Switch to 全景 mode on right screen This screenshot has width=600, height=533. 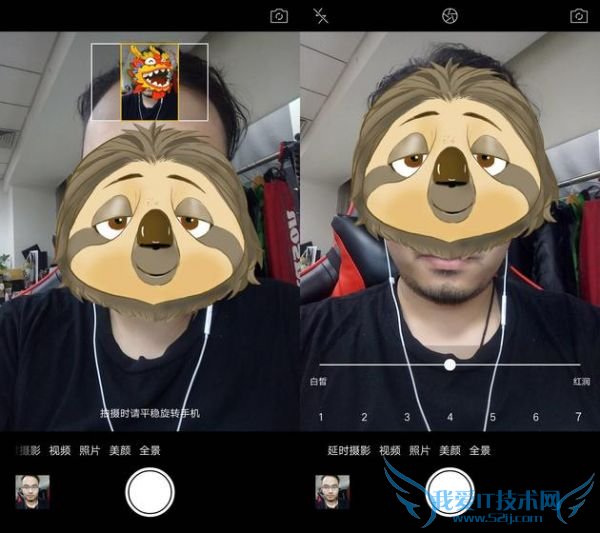tap(480, 450)
